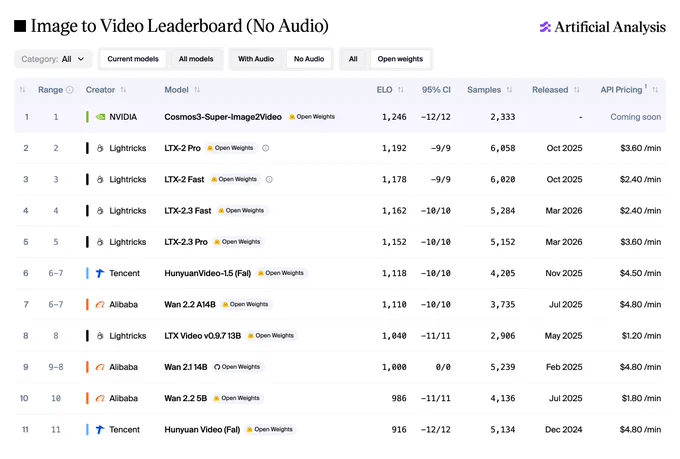Click the info icon beside LTX-2 Pro
This screenshot has height=459, width=680.
pyautogui.click(x=266, y=148)
